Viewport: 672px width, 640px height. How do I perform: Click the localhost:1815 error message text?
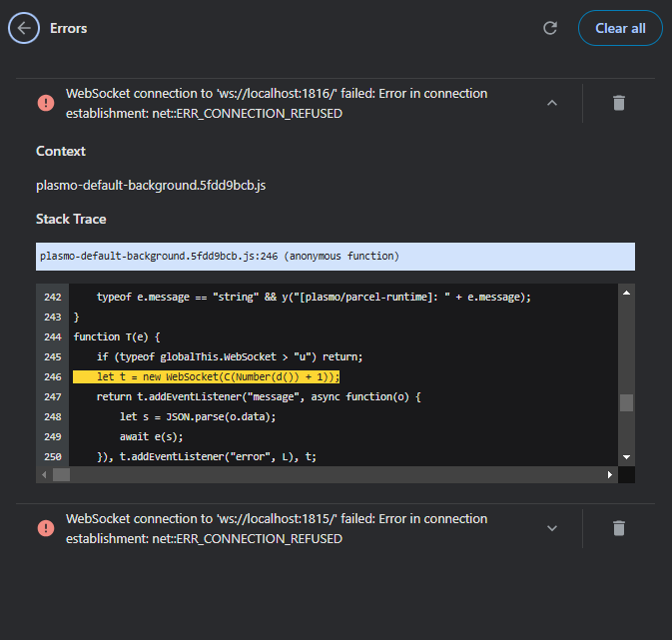coord(277,528)
